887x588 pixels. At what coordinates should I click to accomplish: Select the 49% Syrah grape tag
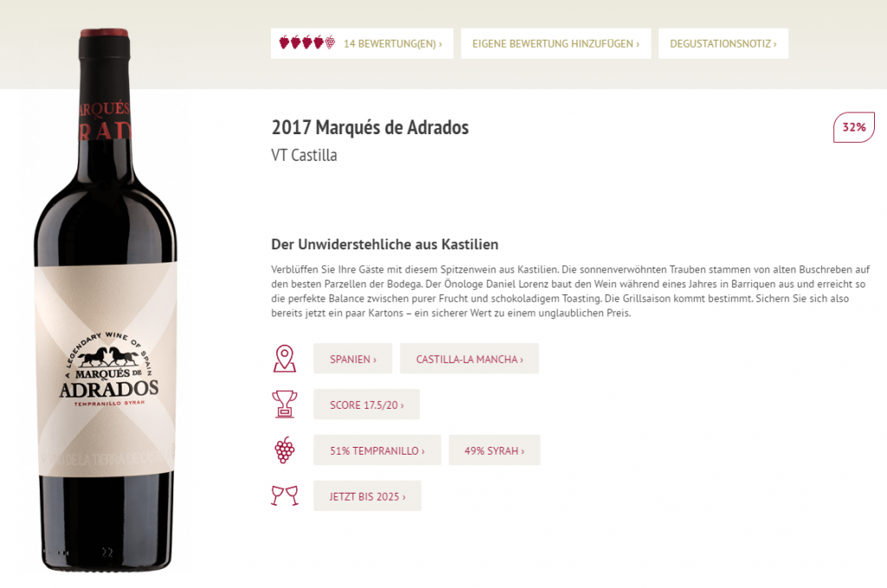[495, 450]
